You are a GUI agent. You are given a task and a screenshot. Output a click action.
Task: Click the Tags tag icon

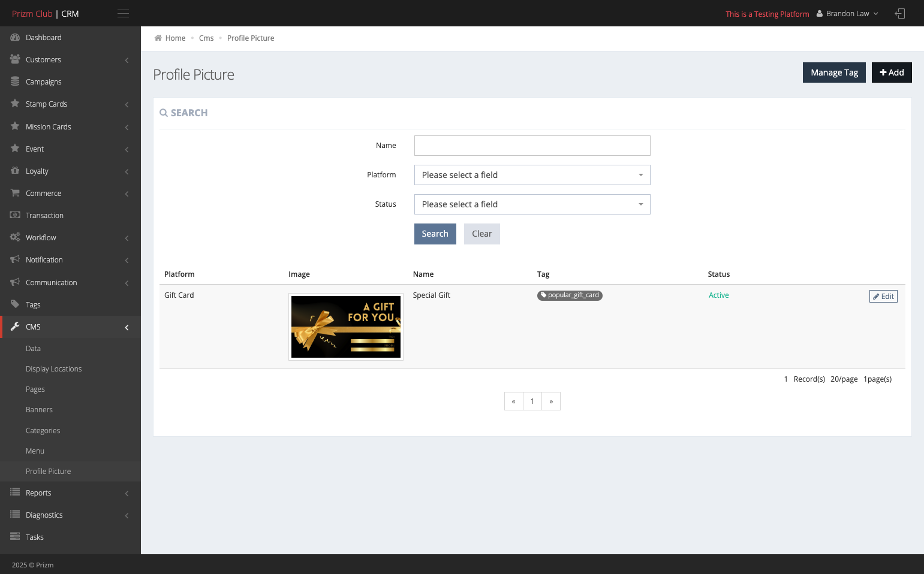point(15,304)
